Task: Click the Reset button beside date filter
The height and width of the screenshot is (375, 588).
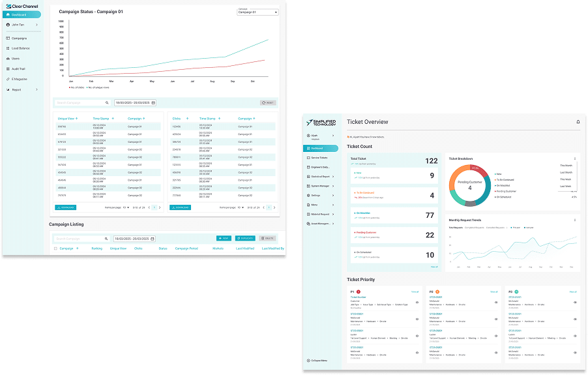Action: click(x=267, y=102)
